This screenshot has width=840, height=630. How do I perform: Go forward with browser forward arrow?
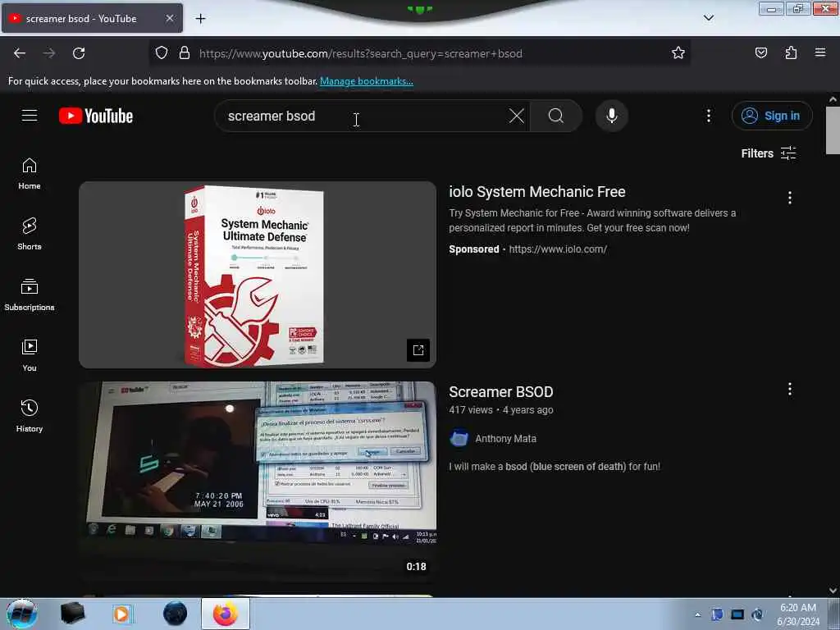[49, 53]
